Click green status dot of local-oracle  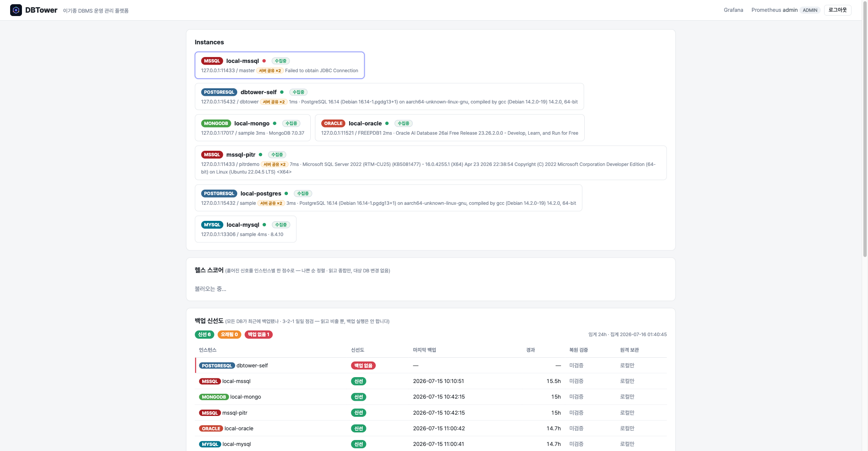[387, 123]
